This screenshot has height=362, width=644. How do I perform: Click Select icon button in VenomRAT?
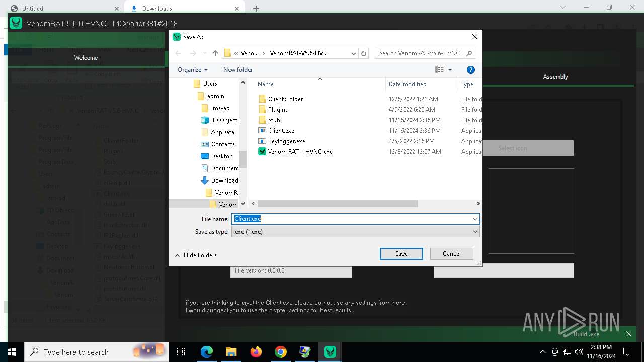pos(513,148)
